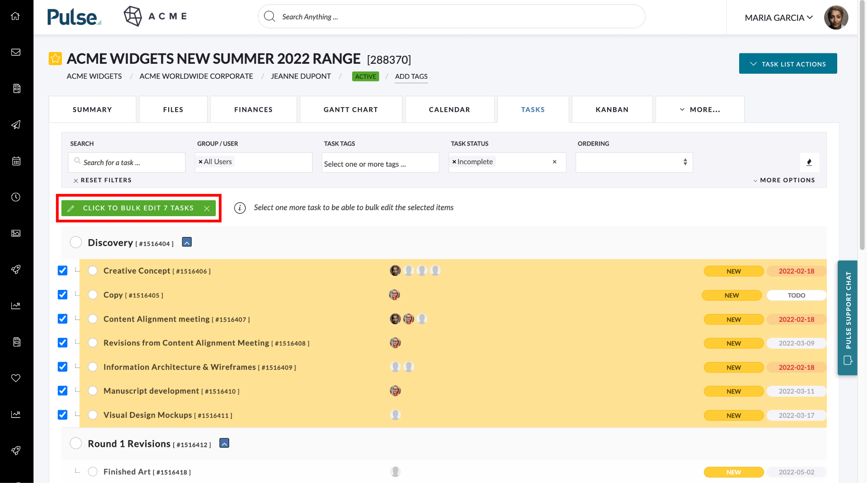This screenshot has width=868, height=483.
Task: Click TODO badge on Copy task
Action: (x=796, y=295)
